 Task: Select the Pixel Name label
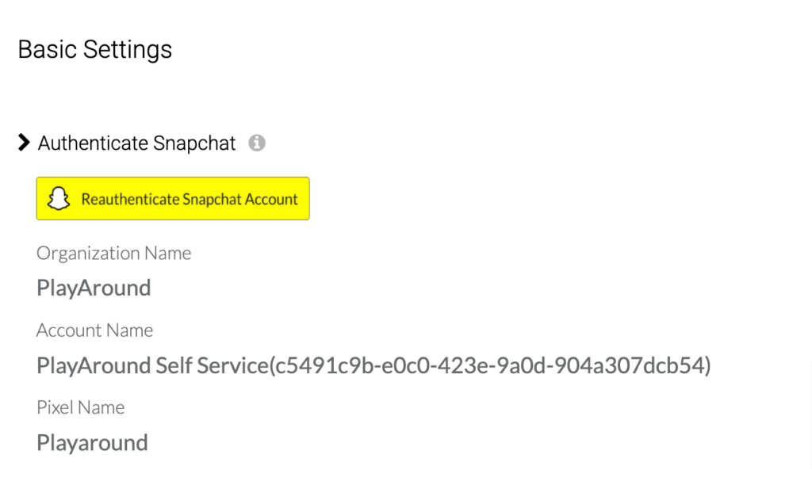point(80,407)
